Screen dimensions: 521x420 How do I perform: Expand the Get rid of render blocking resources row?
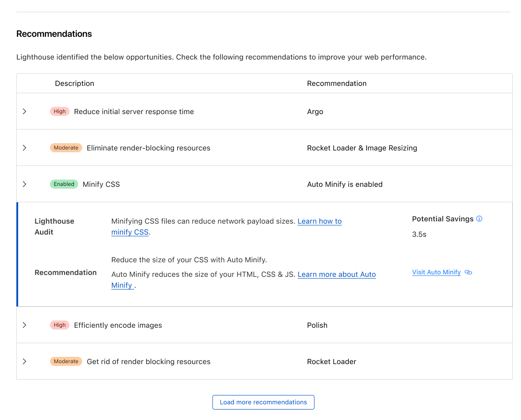(x=25, y=361)
